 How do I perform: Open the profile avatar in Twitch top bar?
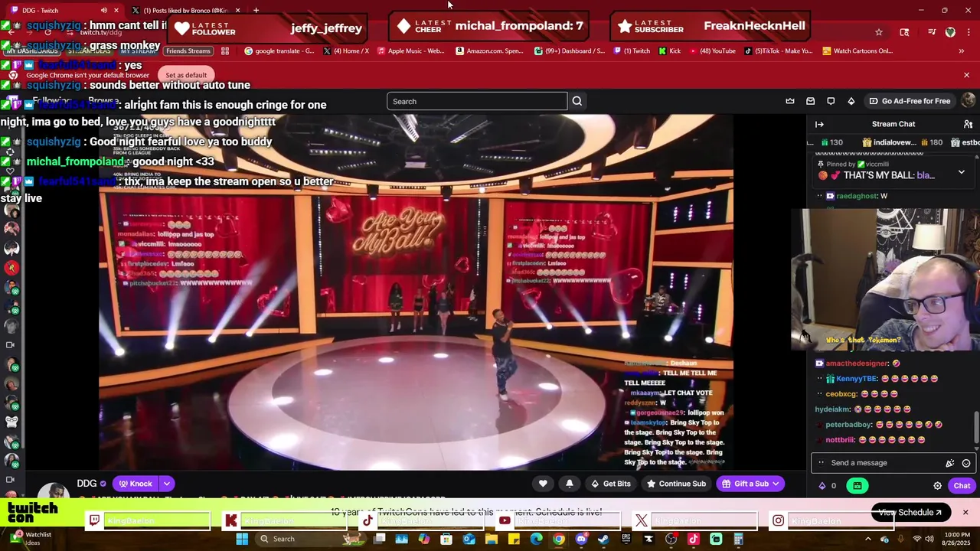tap(969, 101)
